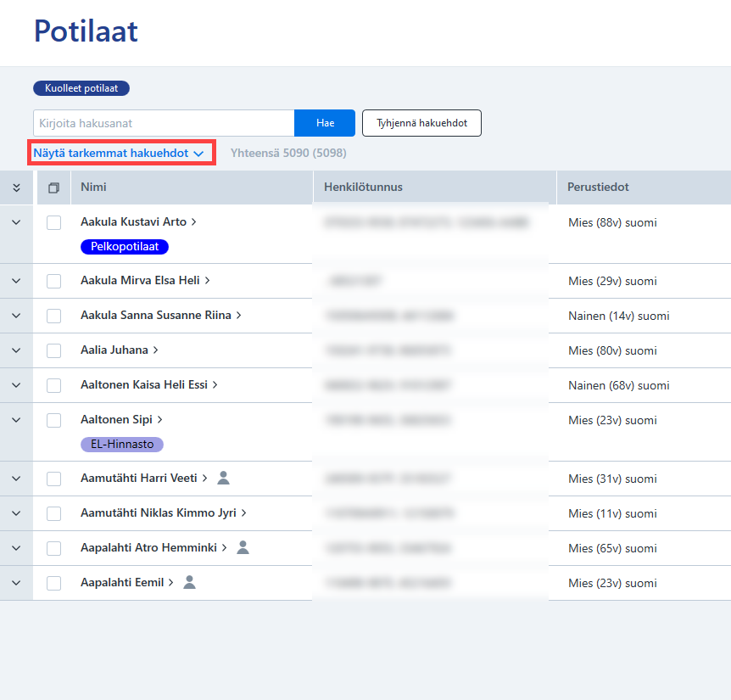Expand the Aakula Mirva Elsa Heli row
This screenshot has width=731, height=700.
click(16, 281)
